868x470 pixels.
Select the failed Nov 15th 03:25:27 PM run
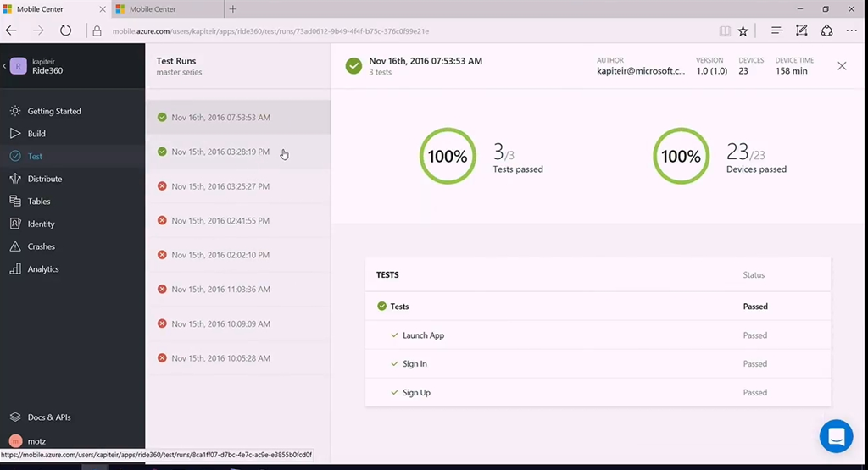(220, 186)
